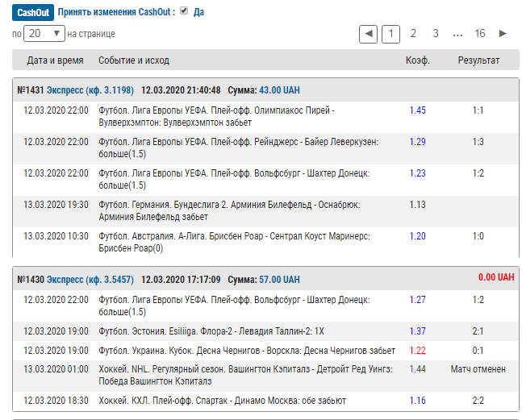The image size is (522, 420).
Task: Click coefficient 1.16 for Спартак match
Action: [417, 401]
